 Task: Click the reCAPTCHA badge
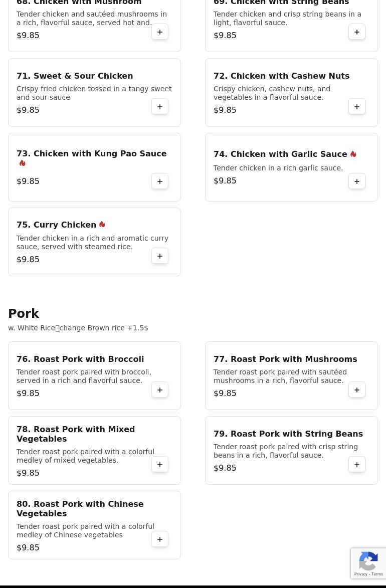tap(368, 563)
